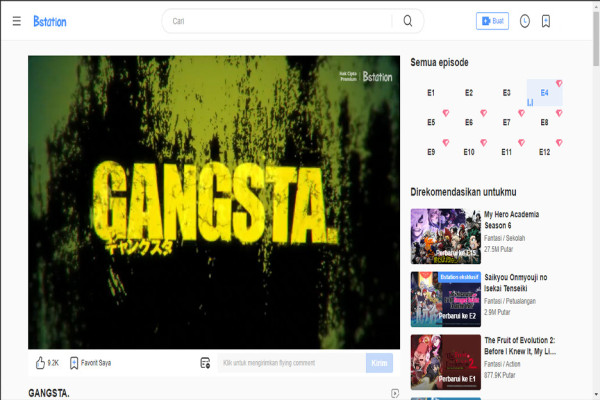This screenshot has height=400, width=600.
Task: Select episode E5
Action: (x=431, y=122)
